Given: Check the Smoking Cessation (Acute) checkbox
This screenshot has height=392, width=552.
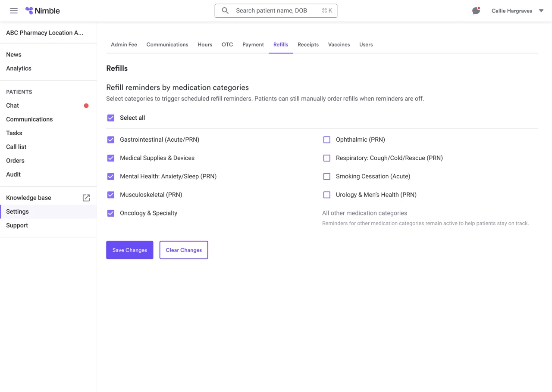Looking at the screenshot, I should (x=327, y=176).
